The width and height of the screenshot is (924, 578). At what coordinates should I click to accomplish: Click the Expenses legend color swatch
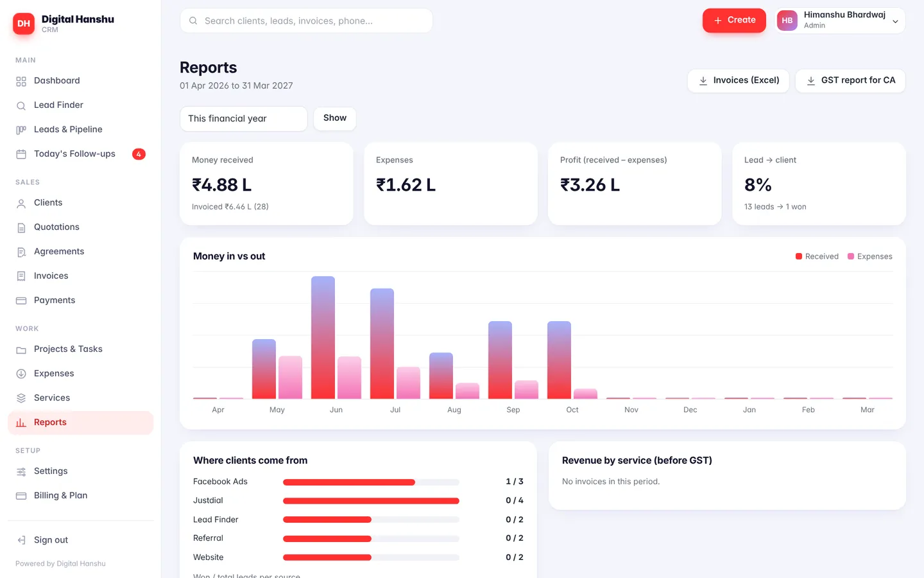point(851,256)
